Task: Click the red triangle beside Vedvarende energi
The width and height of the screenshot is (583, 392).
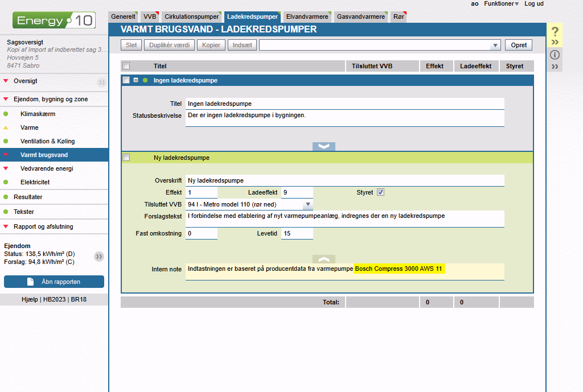Action: (6, 168)
